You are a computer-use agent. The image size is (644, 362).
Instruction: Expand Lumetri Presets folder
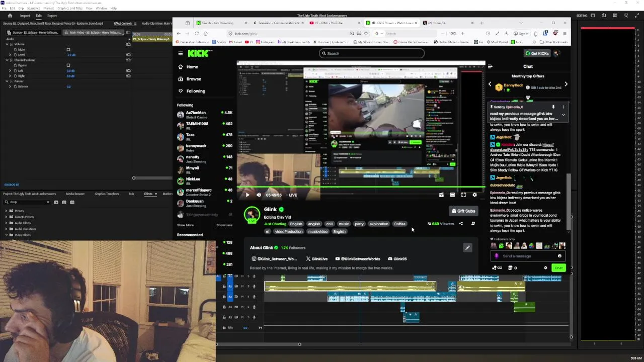[6, 217]
